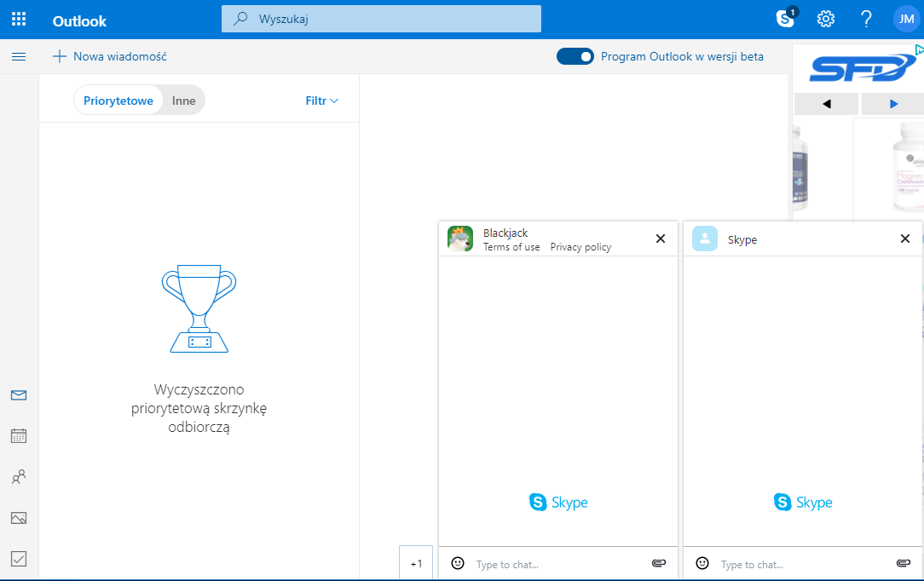Open Calendar module in sidebar
Image resolution: width=924 pixels, height=581 pixels.
pos(19,435)
